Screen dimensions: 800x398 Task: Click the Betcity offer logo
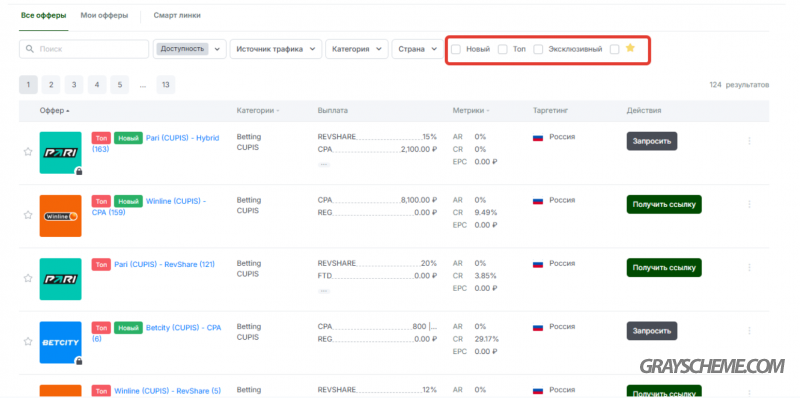coord(60,342)
